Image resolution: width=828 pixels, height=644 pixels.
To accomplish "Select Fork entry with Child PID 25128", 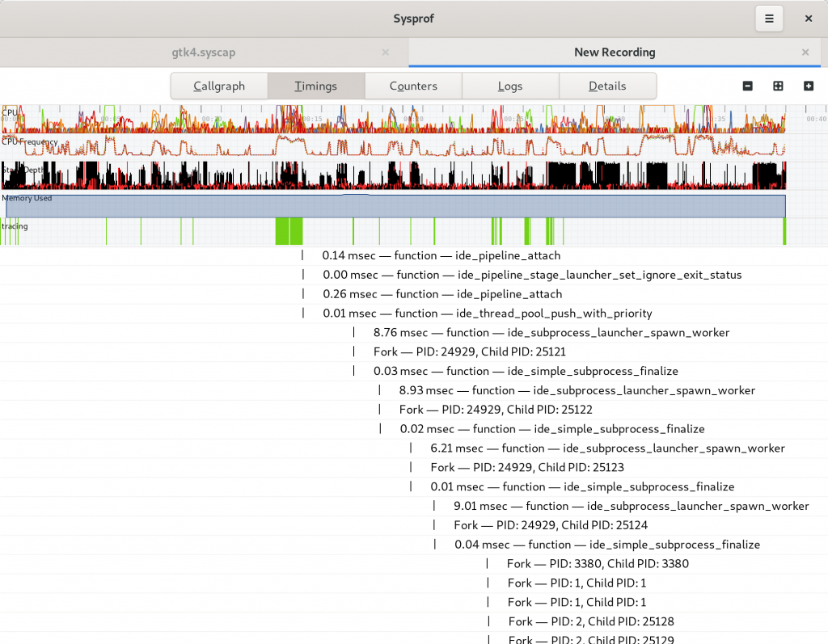I will (x=414, y=622).
